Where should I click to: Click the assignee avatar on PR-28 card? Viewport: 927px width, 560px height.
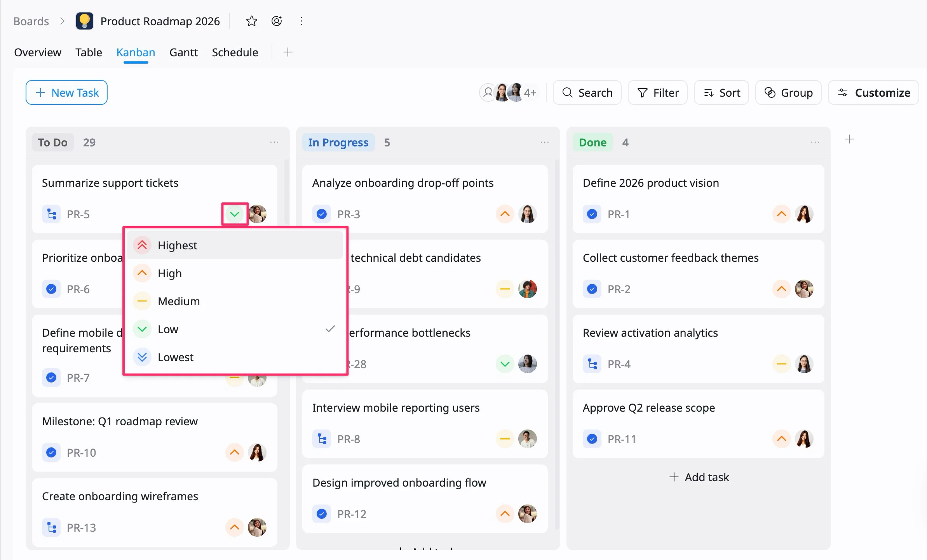click(x=528, y=364)
